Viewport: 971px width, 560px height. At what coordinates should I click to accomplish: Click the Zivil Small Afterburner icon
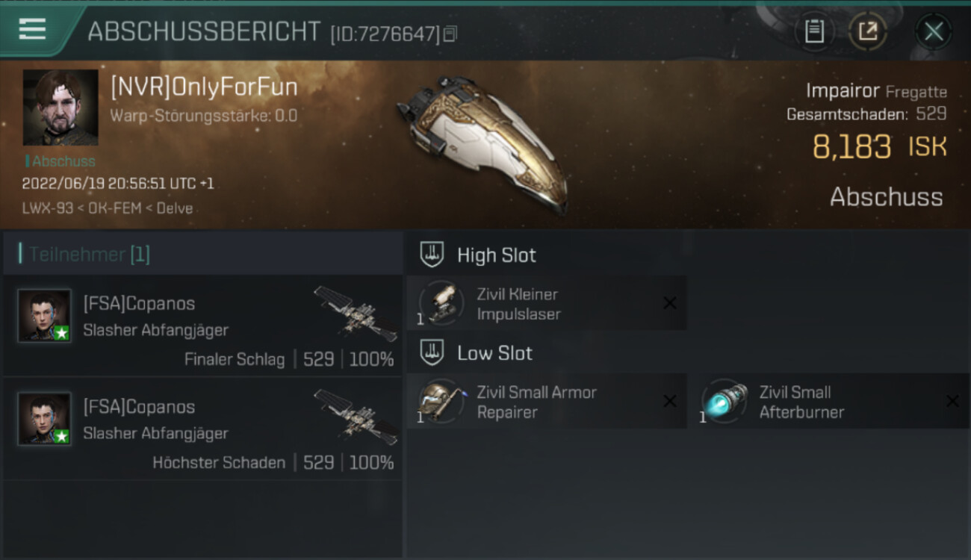pos(724,401)
